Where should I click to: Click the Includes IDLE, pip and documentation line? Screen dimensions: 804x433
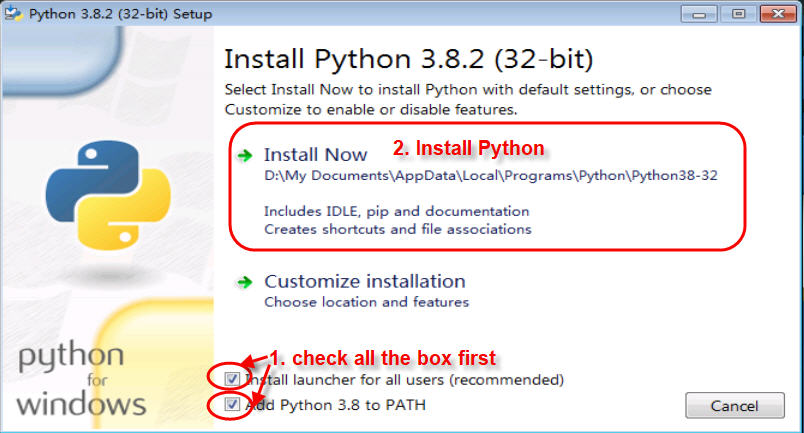click(396, 211)
